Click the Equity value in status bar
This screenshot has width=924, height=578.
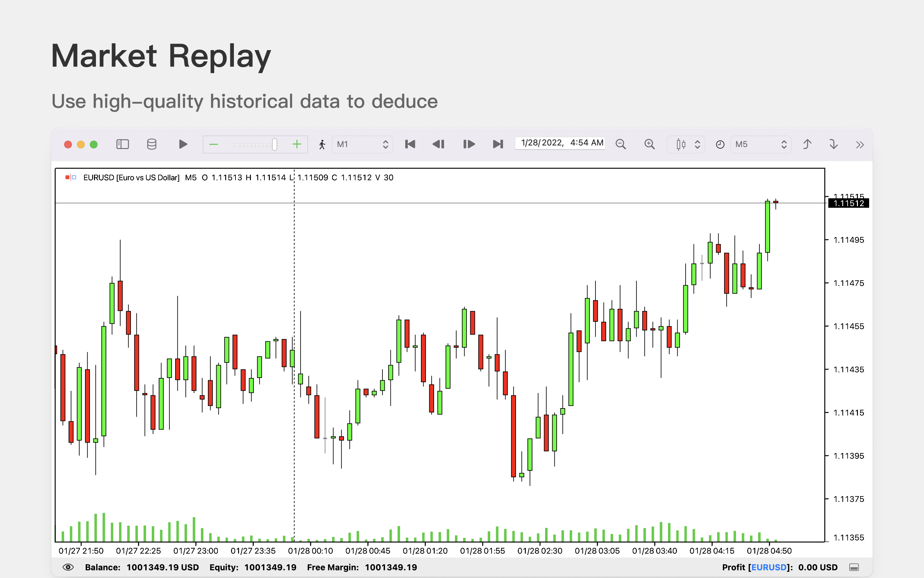270,567
